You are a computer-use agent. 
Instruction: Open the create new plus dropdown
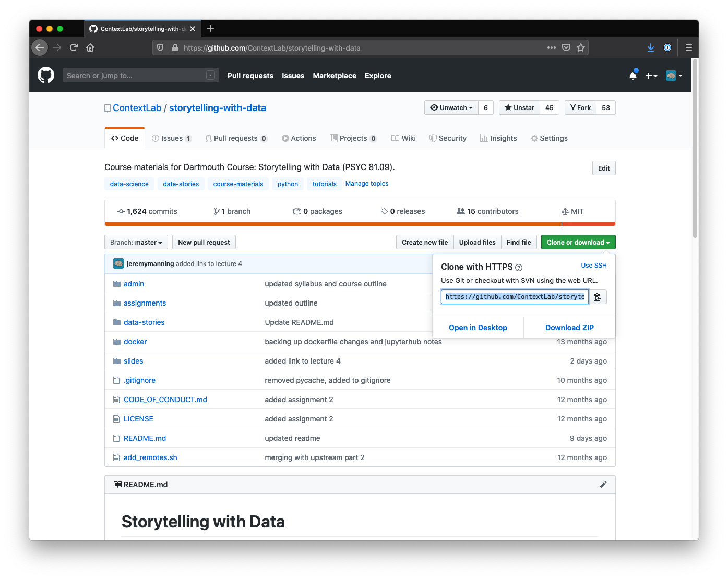(x=651, y=76)
